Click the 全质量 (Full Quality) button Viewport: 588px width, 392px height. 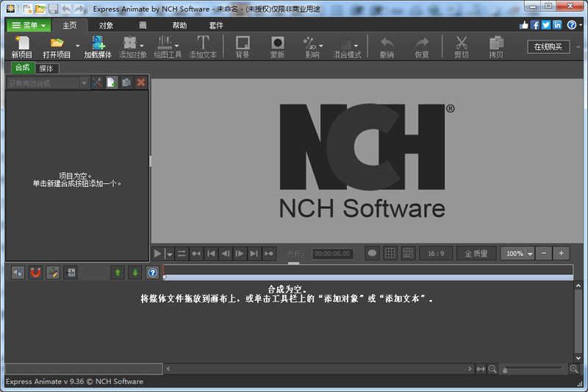pyautogui.click(x=476, y=254)
